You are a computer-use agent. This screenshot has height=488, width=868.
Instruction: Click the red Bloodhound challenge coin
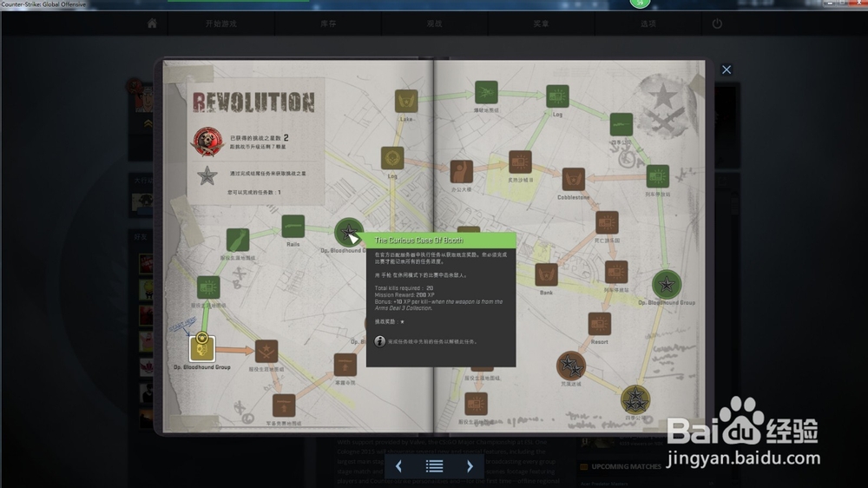[207, 142]
